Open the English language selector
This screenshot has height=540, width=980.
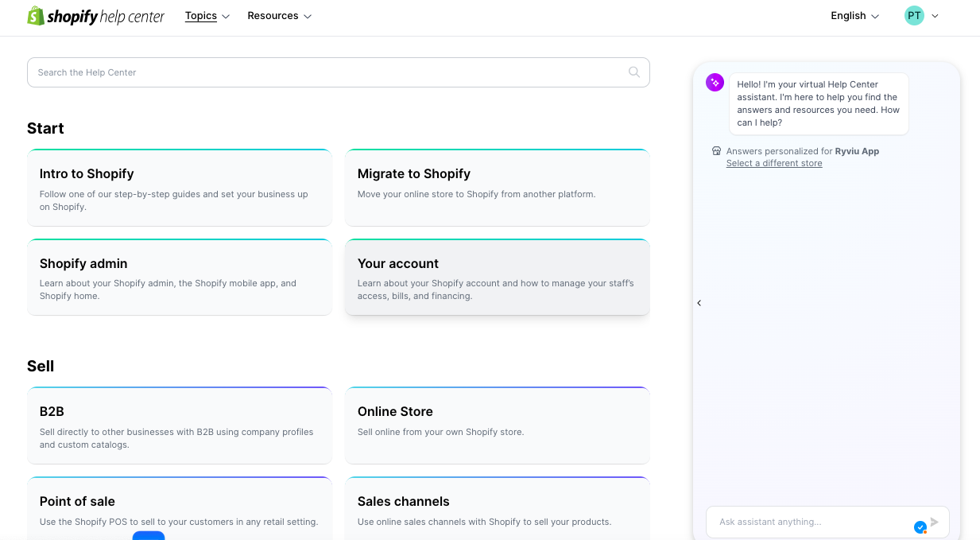[855, 16]
